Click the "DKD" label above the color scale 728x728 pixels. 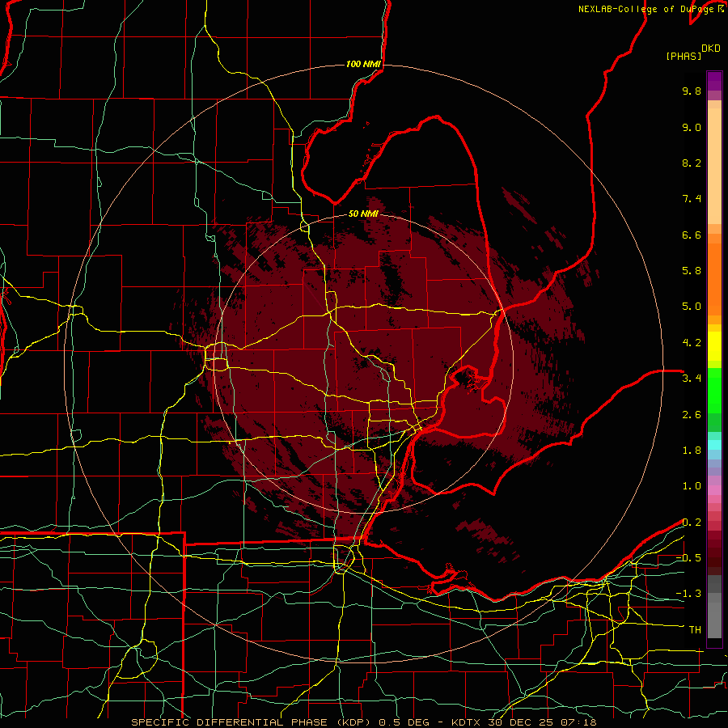click(711, 49)
